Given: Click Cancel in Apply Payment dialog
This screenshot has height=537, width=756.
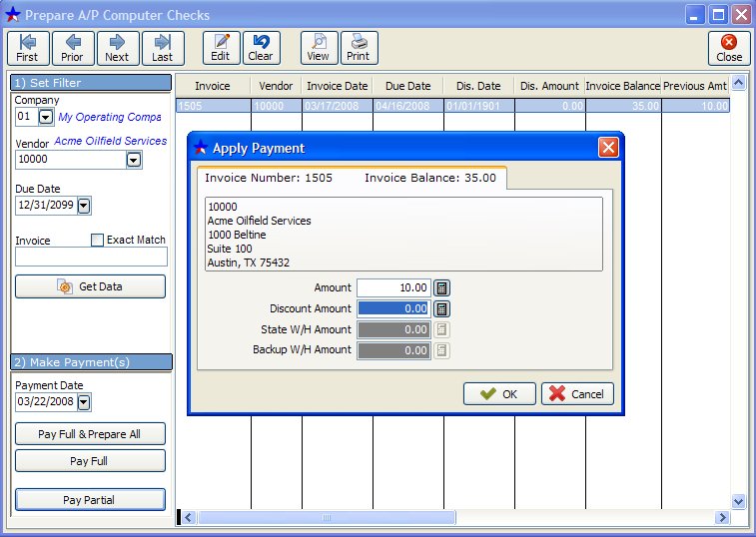Looking at the screenshot, I should tap(577, 394).
